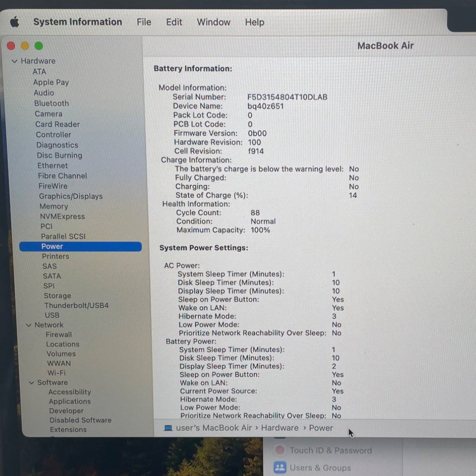
Task: Select NVMExpress in the sidebar
Action: pos(63,216)
